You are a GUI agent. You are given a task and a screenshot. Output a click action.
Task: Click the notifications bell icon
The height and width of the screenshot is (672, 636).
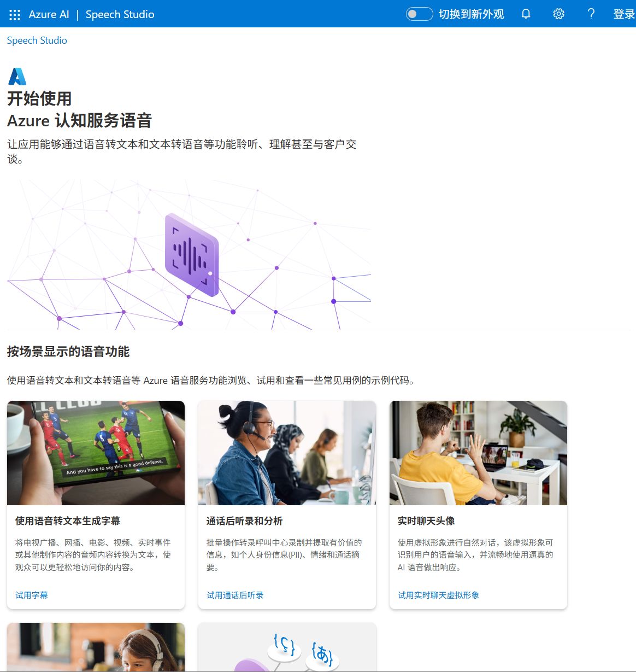526,14
